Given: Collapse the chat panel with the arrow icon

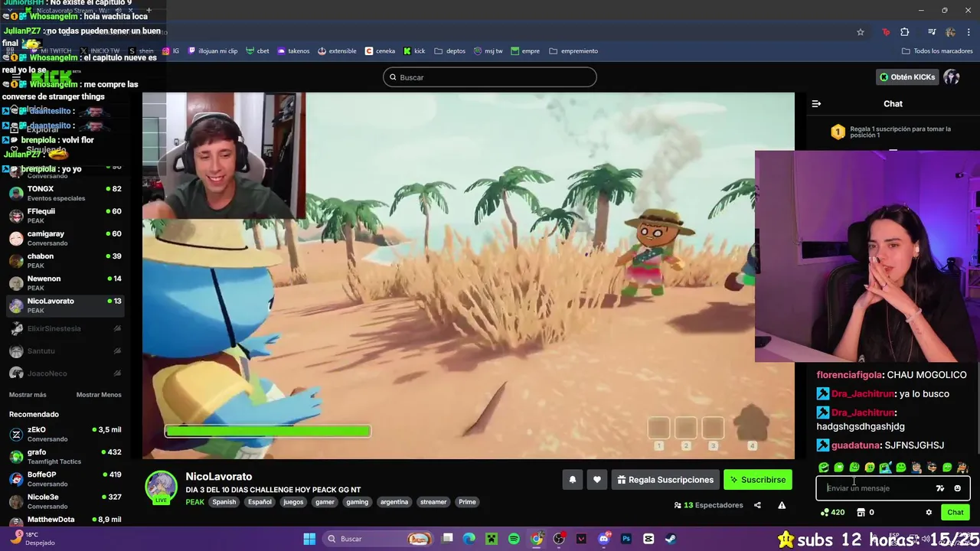Looking at the screenshot, I should tap(816, 103).
